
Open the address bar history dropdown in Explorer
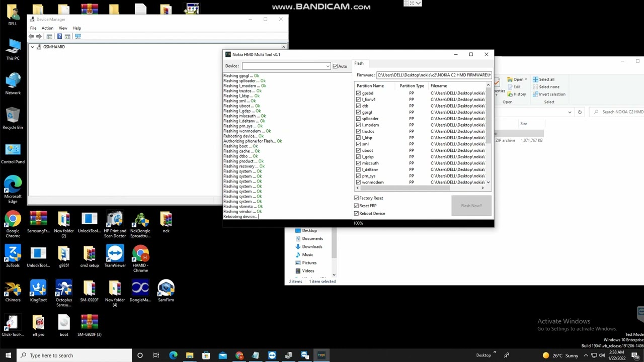pyautogui.click(x=570, y=112)
